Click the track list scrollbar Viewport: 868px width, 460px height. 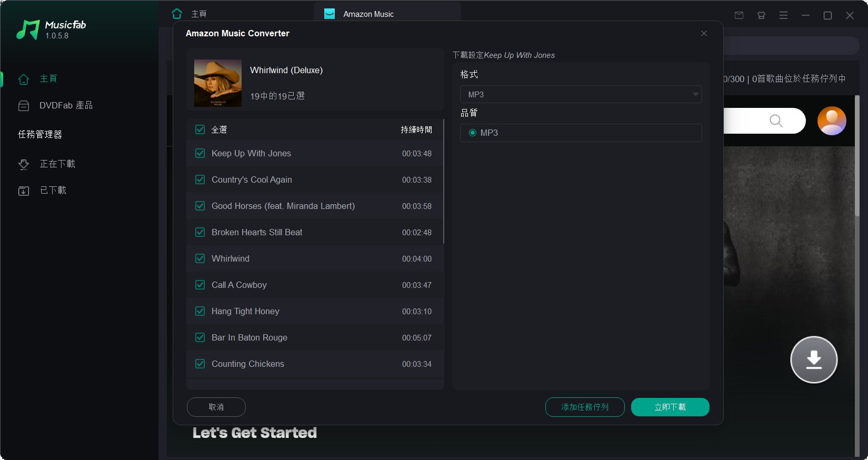(x=444, y=182)
